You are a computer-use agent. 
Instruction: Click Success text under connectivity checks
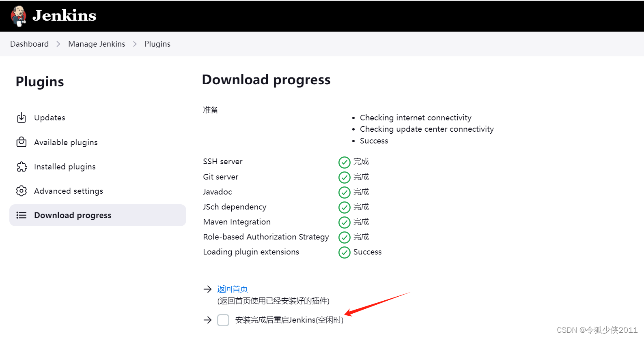pos(374,141)
